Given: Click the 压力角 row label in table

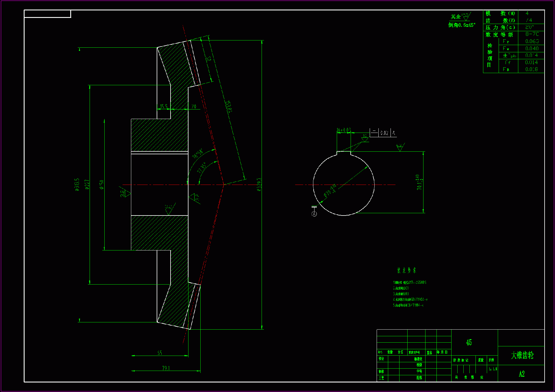Looking at the screenshot, I should click(500, 27).
